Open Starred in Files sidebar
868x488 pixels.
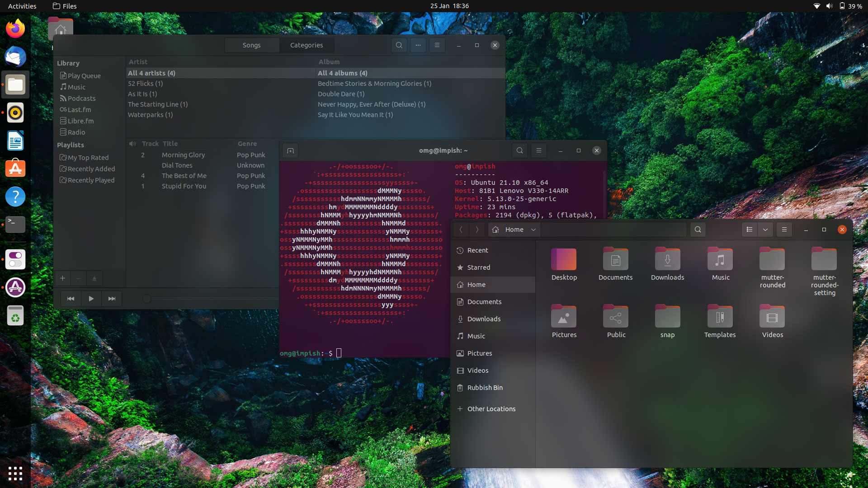pos(493,267)
